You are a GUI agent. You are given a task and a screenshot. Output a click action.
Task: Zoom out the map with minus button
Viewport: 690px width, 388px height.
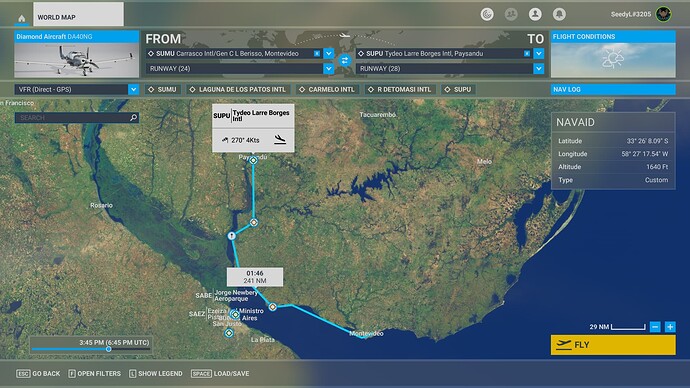[x=655, y=327]
